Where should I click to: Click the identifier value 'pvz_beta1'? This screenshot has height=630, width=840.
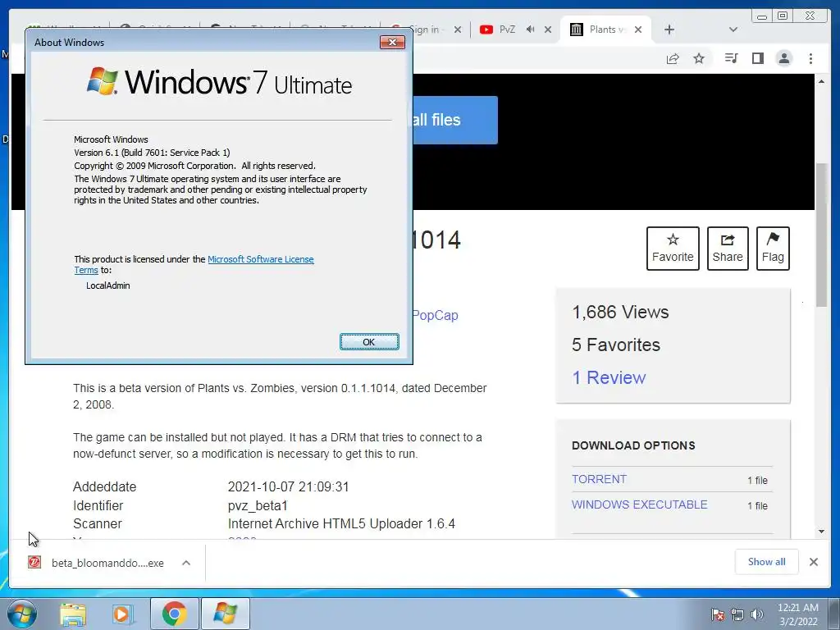point(258,505)
